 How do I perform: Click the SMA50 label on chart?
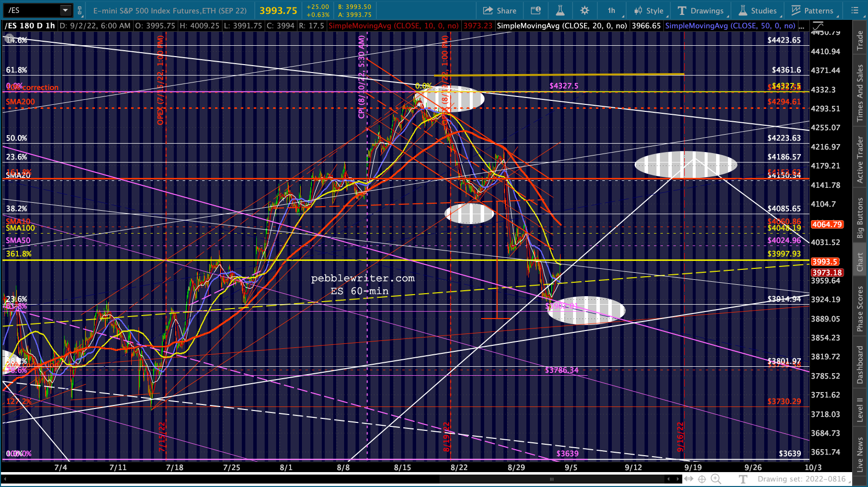(x=18, y=241)
